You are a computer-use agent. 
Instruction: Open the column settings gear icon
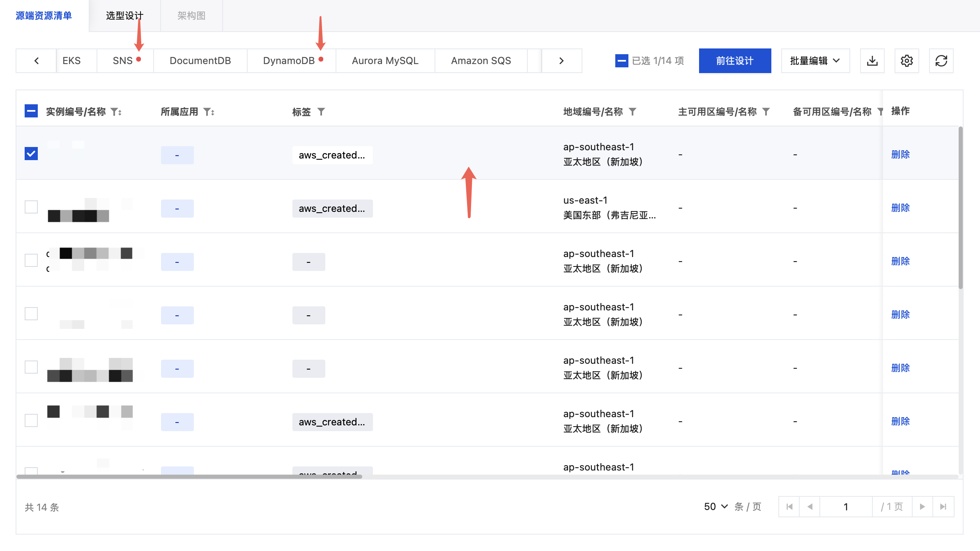point(906,61)
